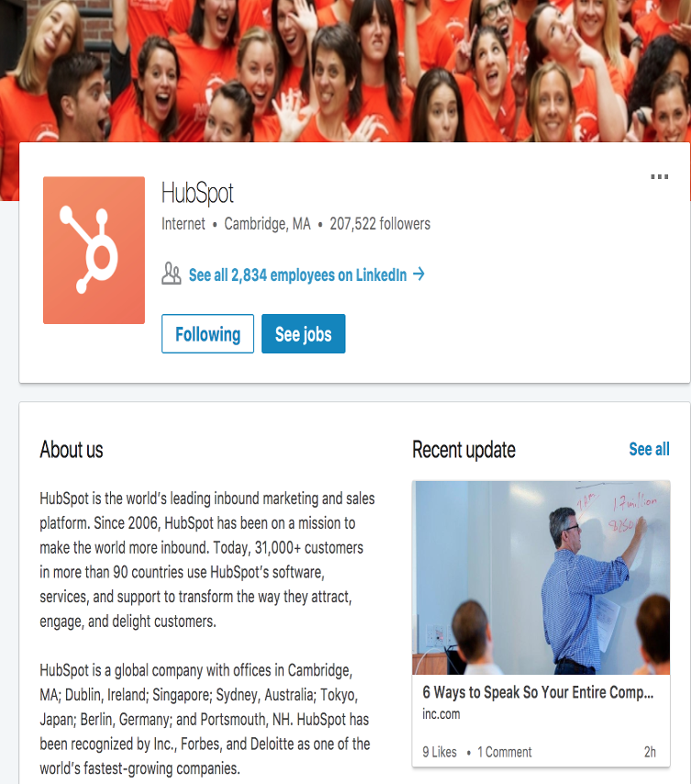
Task: Toggle the Following button
Action: (207, 333)
